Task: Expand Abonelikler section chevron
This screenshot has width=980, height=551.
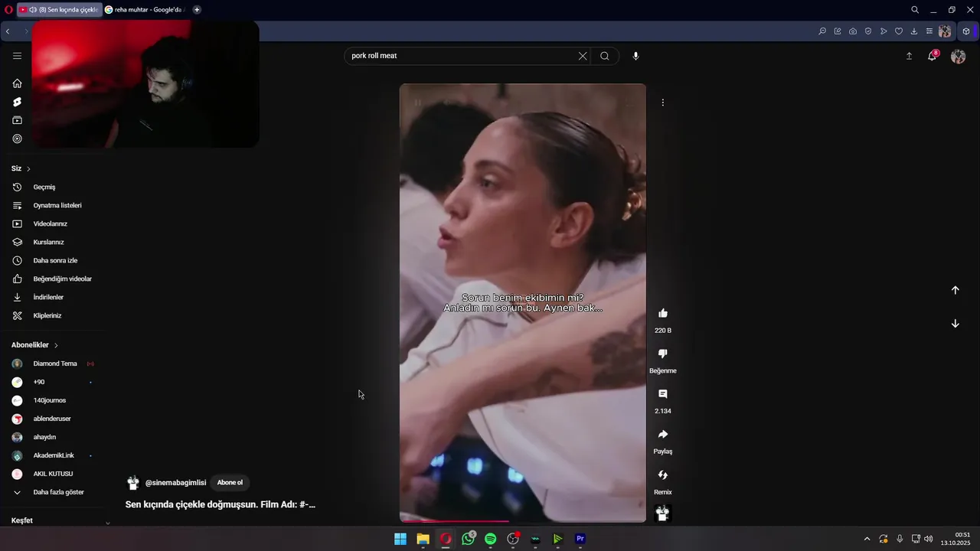Action: point(56,346)
